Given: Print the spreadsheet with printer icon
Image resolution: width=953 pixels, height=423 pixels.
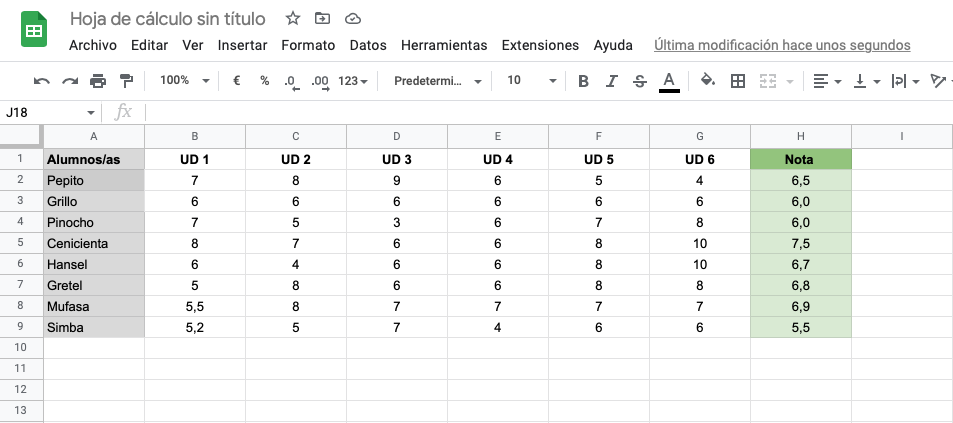Looking at the screenshot, I should click(x=98, y=81).
